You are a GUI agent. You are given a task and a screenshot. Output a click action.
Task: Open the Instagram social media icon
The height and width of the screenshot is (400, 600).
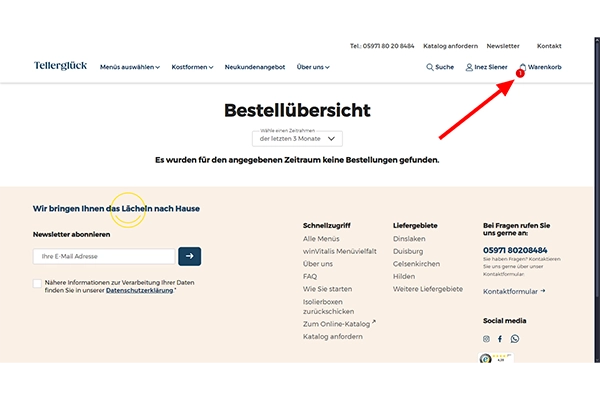coord(487,339)
